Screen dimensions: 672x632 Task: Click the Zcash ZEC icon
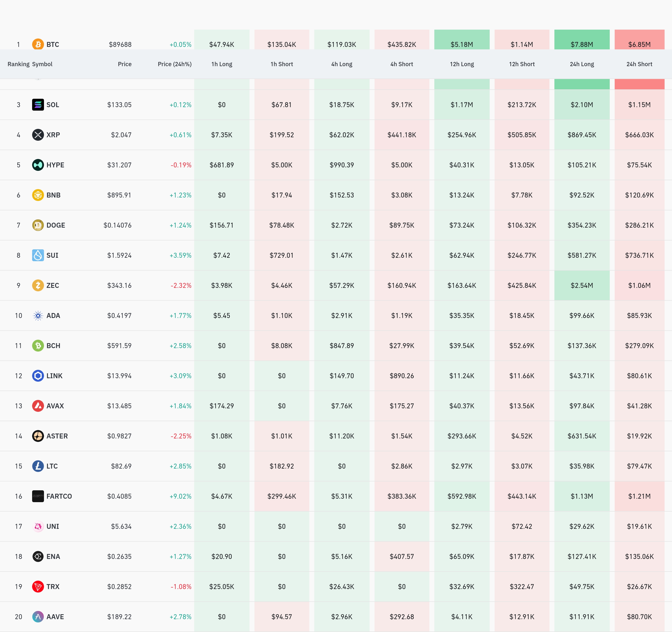[38, 285]
